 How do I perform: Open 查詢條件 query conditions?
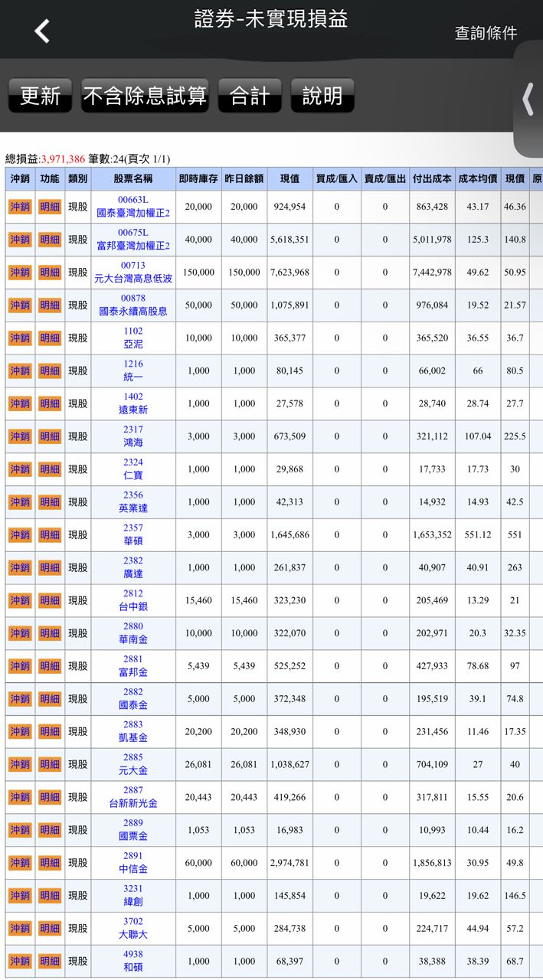pyautogui.click(x=486, y=33)
